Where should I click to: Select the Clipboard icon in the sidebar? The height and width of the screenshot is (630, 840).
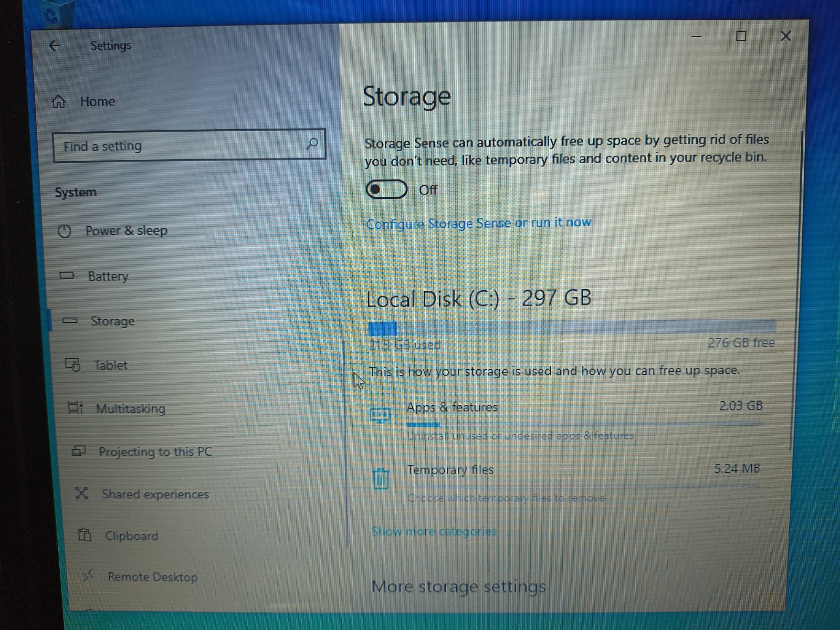85,535
